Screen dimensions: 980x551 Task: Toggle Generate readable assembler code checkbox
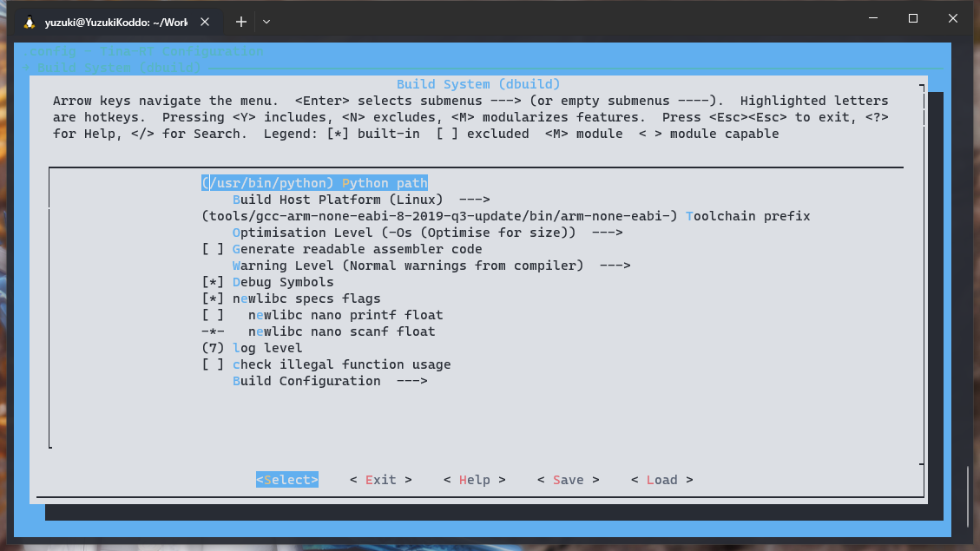coord(213,249)
